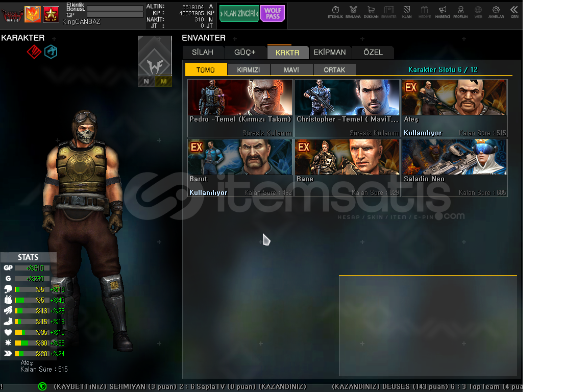Click the foot stat icon
Image resolution: width=588 pixels, height=392 pixels.
coord(8,322)
